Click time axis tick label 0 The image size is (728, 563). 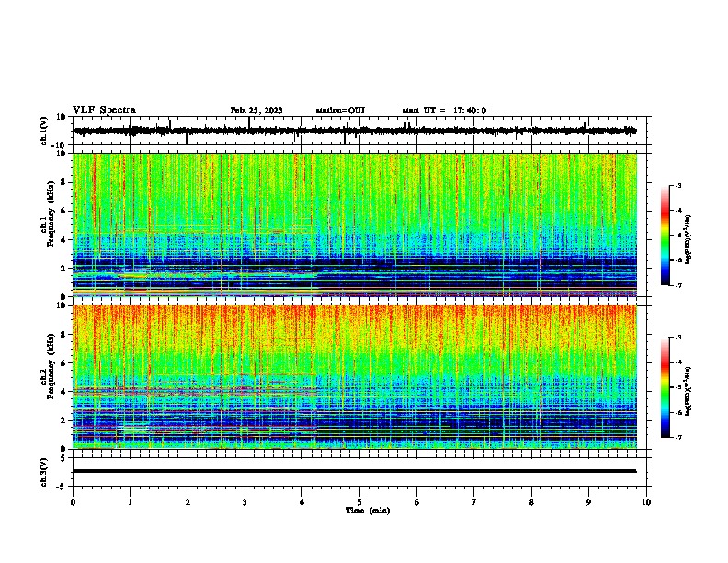click(x=73, y=502)
